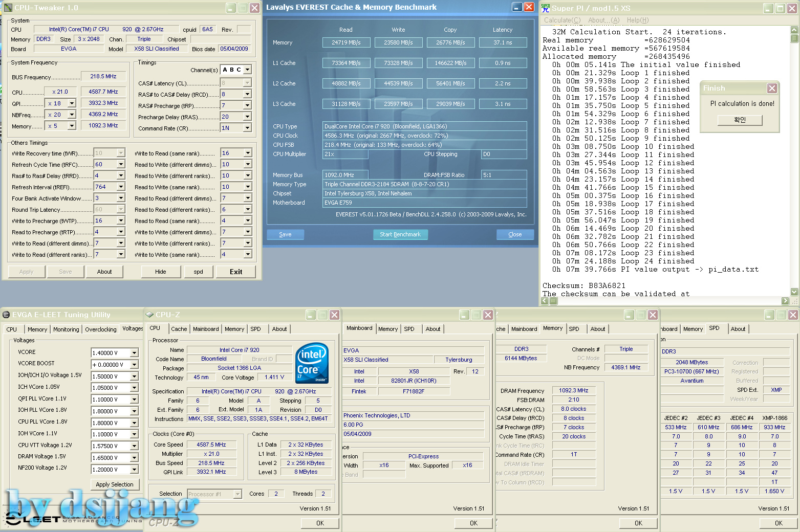
Task: Expand the RAS# to CAS# Delay dropdown
Action: [247, 94]
